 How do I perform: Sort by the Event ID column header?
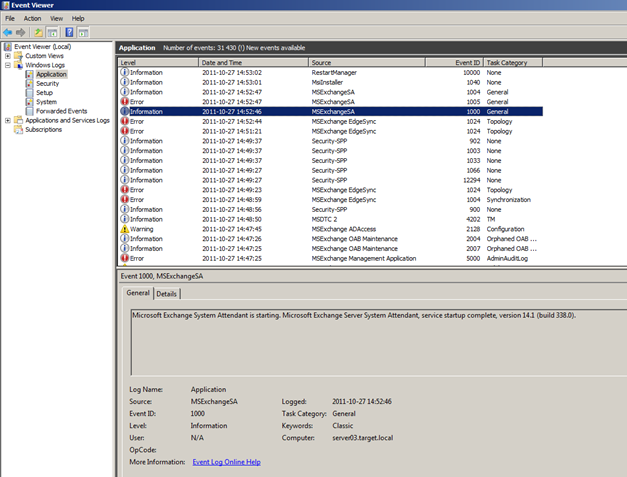point(455,62)
